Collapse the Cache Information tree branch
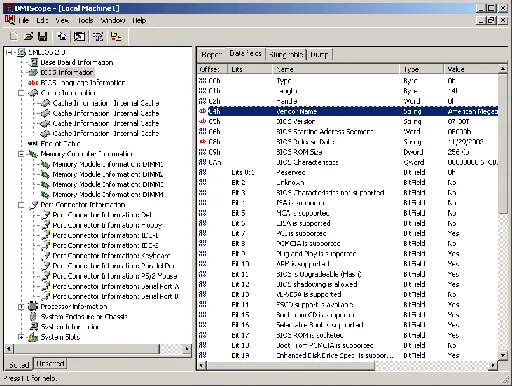The image size is (512, 386). click(x=21, y=93)
